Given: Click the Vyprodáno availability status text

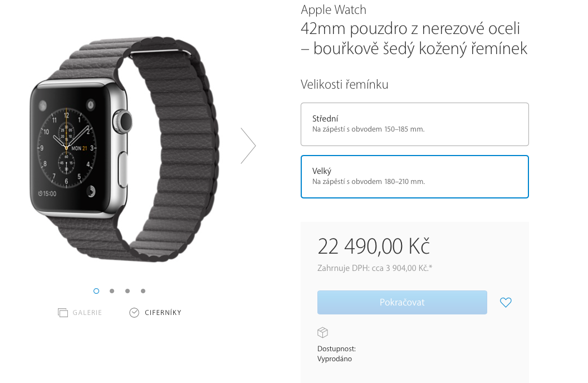Looking at the screenshot, I should pyautogui.click(x=335, y=358).
